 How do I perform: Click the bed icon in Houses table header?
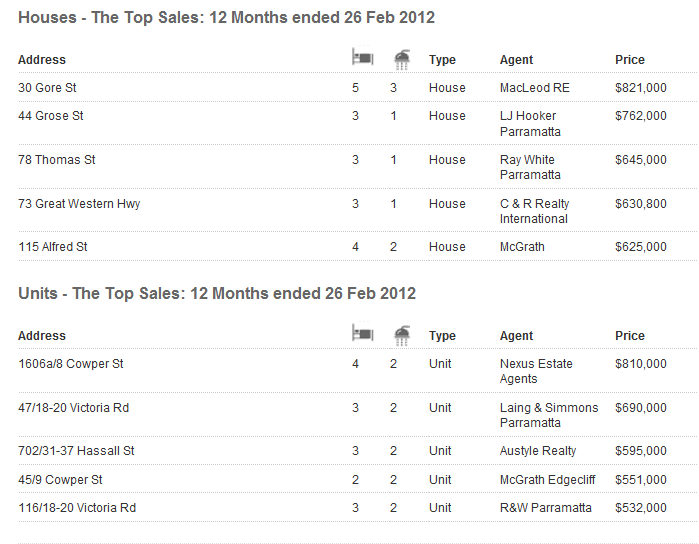tap(362, 58)
